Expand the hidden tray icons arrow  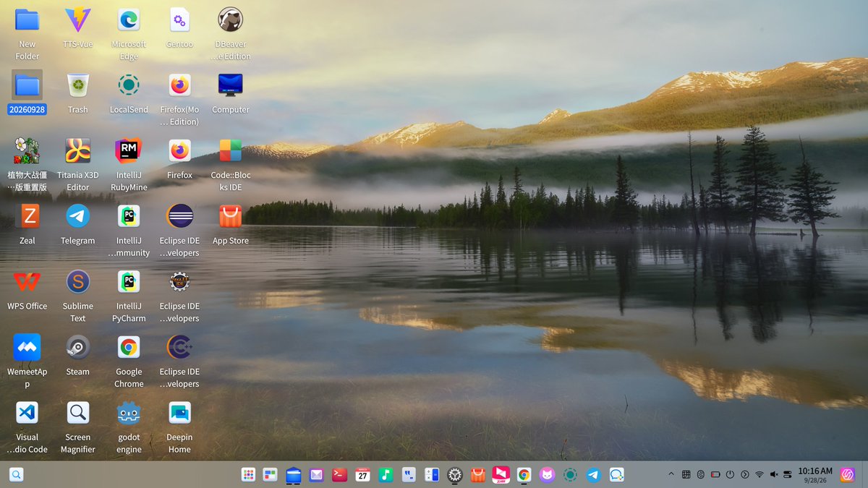(671, 474)
